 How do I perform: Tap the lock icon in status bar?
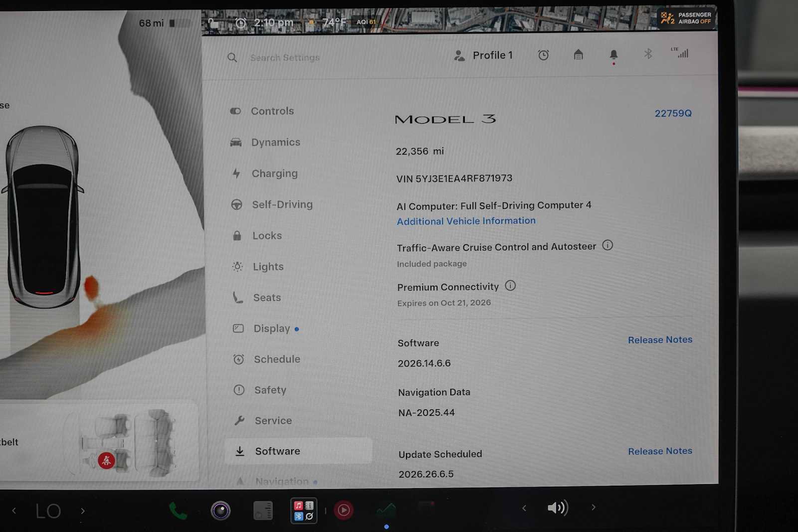coord(213,23)
